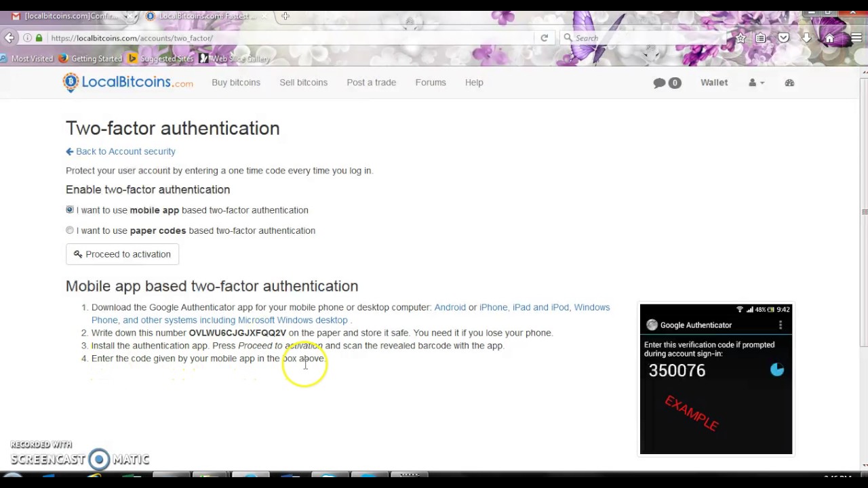
Task: Select backup code OVLWU6CJGJXFQQ2V text
Action: 237,333
